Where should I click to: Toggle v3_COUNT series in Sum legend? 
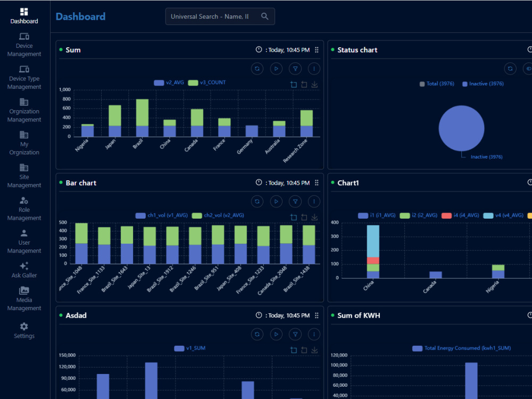point(207,82)
